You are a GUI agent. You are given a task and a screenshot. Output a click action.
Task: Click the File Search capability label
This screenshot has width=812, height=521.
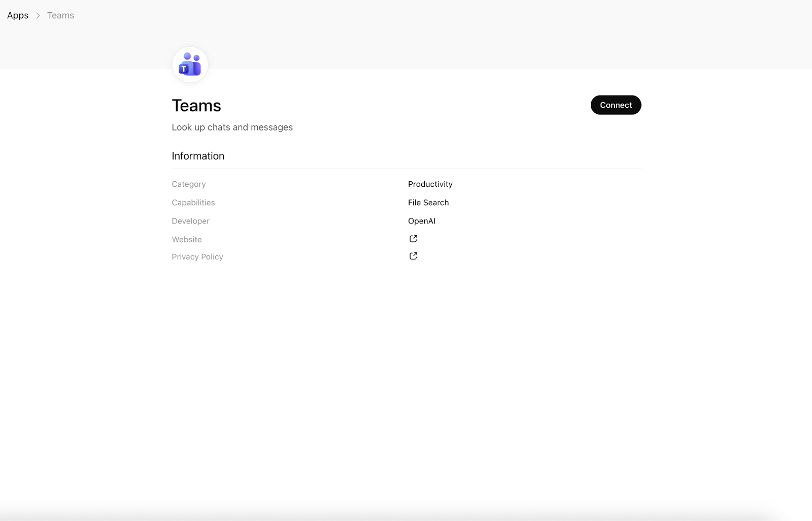428,202
